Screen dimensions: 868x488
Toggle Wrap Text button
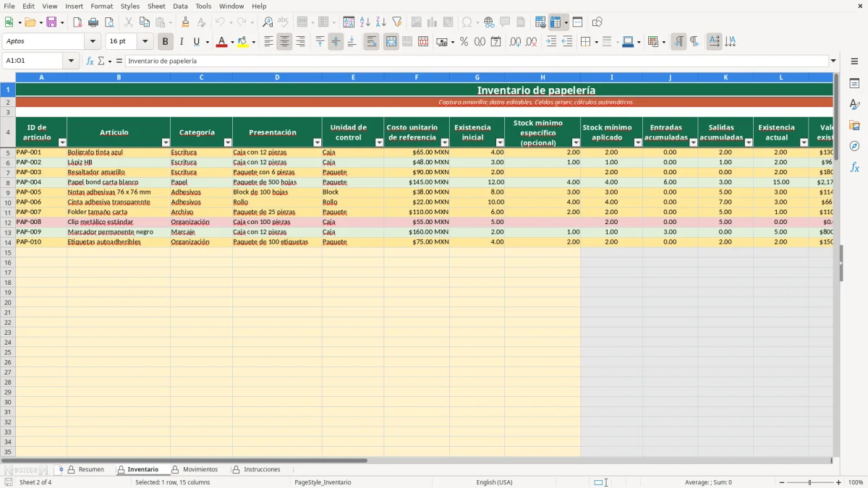click(x=372, y=42)
